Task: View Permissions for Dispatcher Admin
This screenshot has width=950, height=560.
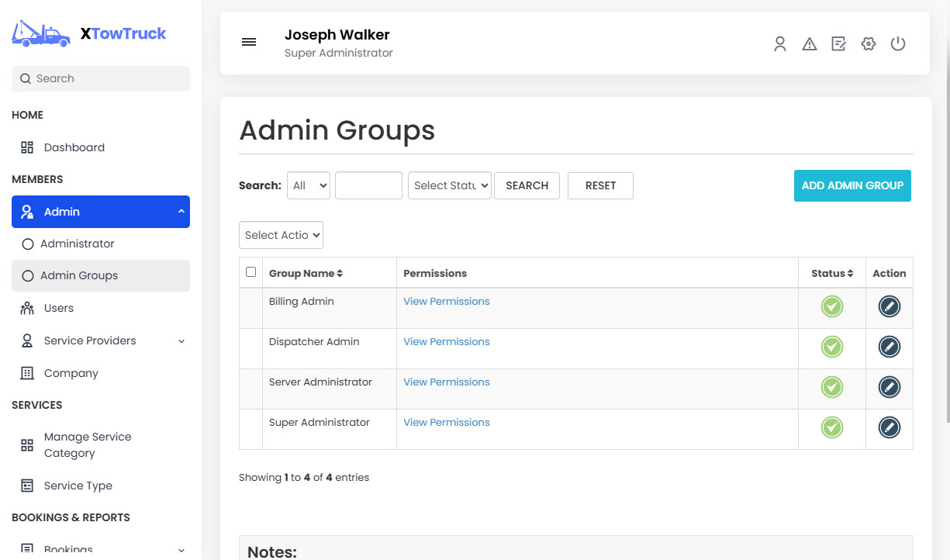Action: [447, 341]
